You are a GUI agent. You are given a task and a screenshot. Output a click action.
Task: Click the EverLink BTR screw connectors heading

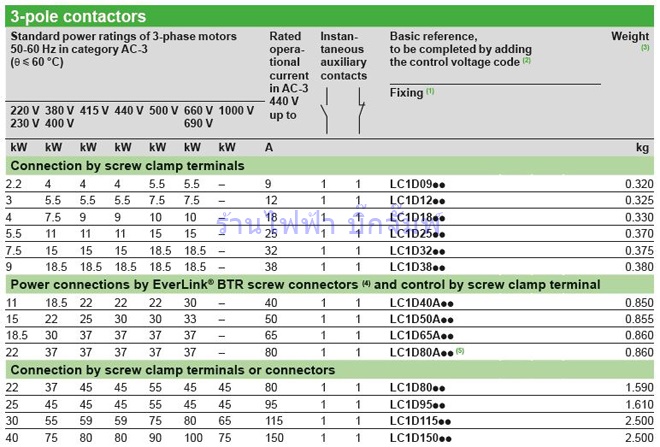(x=305, y=285)
